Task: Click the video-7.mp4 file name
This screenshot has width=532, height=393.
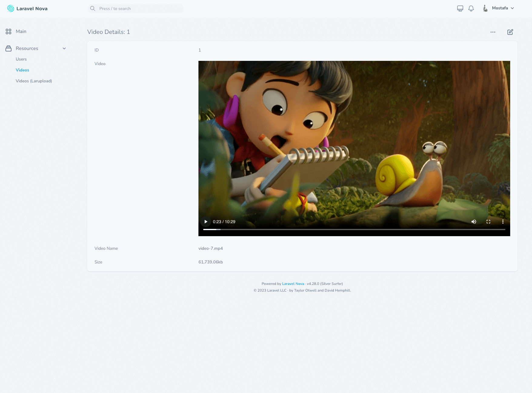Action: coord(211,248)
